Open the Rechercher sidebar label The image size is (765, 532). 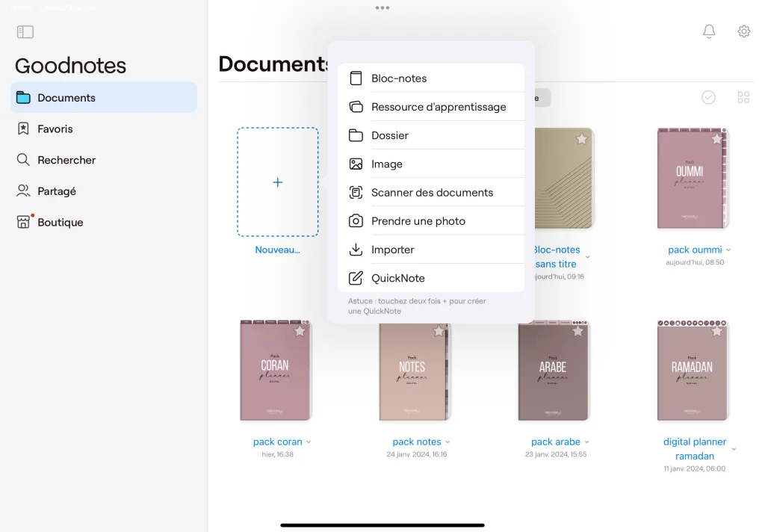click(x=66, y=160)
